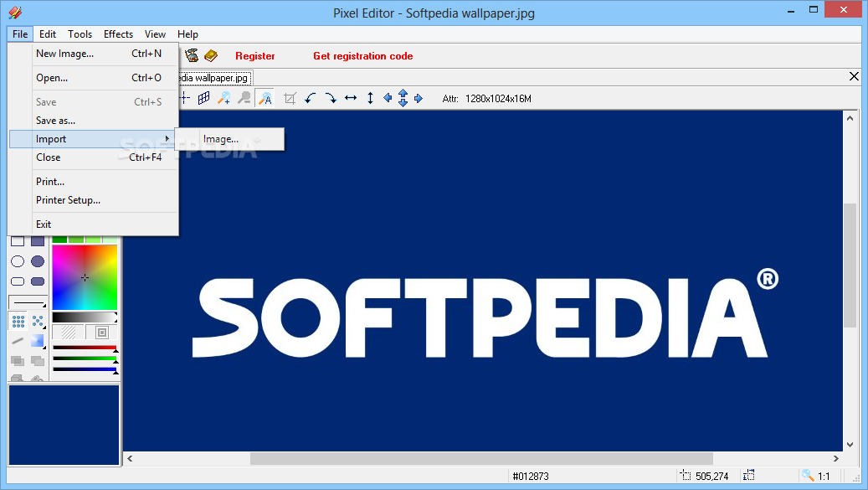This screenshot has height=490, width=868.
Task: Click the red Register link
Action: [254, 56]
